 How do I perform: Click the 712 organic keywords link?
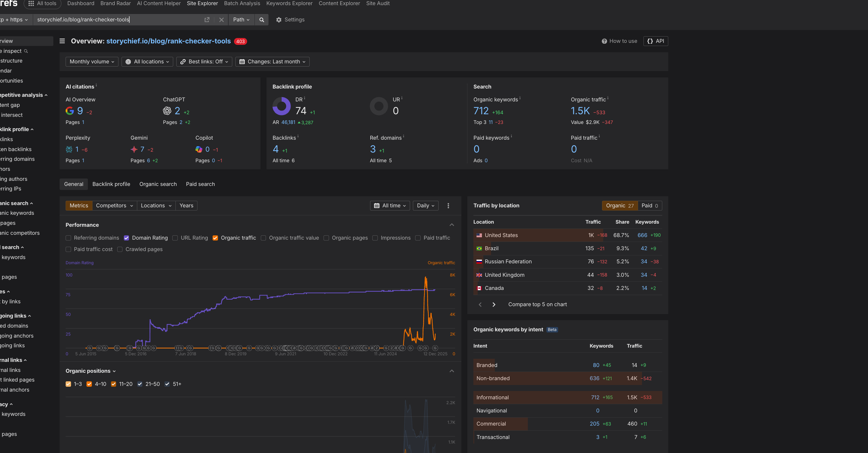(x=481, y=111)
